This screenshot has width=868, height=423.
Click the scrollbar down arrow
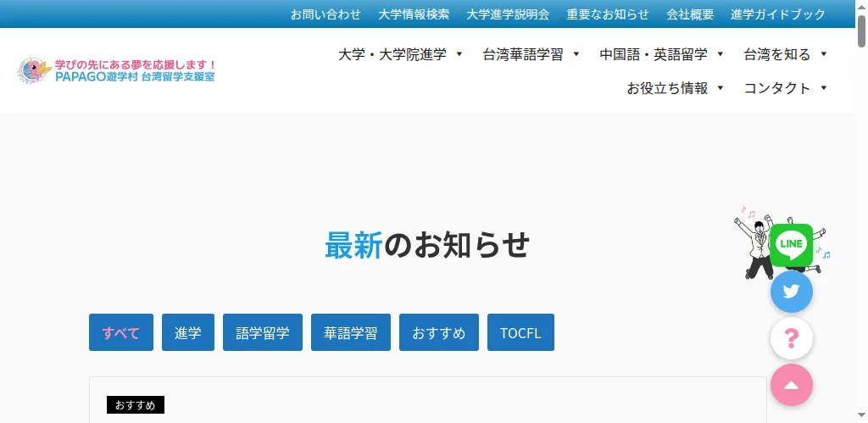point(862,416)
